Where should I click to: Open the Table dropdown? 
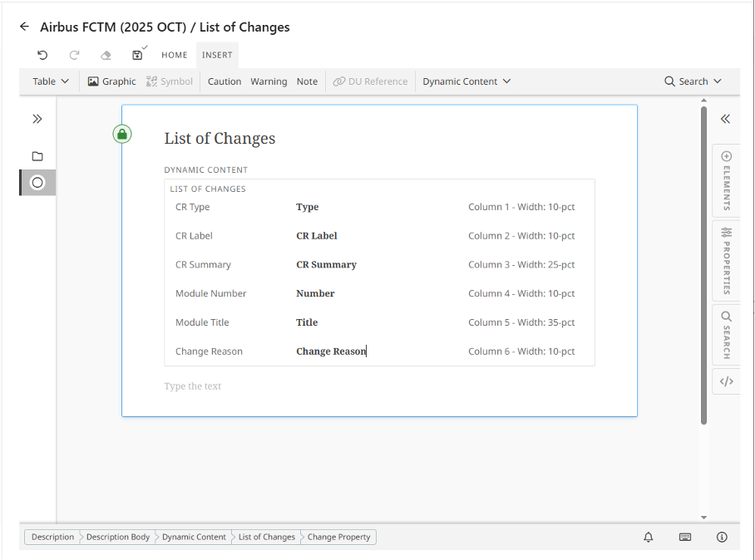coord(51,81)
